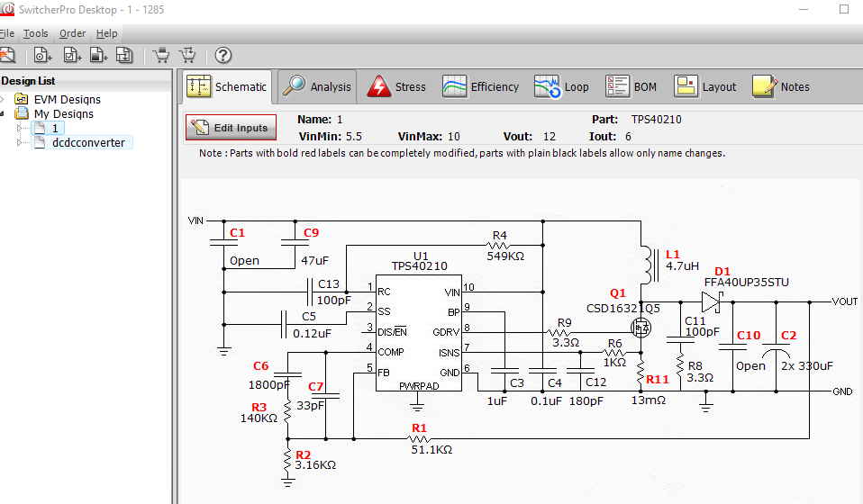Click the red C10 capacitor label
Screen dimensions: 863x504
tap(749, 336)
